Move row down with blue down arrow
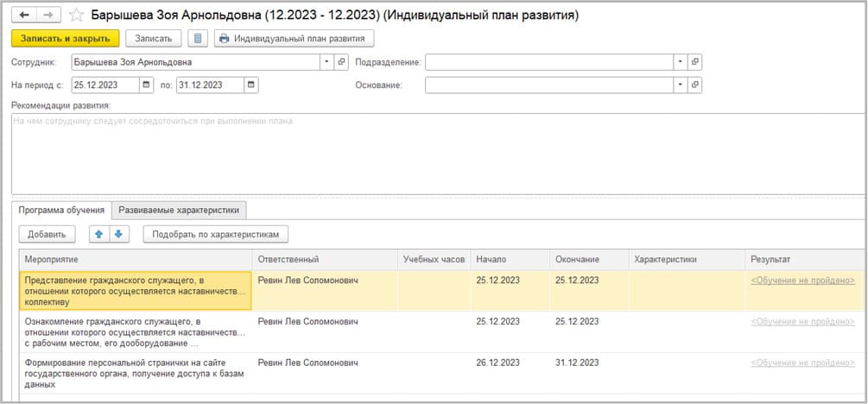 click(119, 234)
